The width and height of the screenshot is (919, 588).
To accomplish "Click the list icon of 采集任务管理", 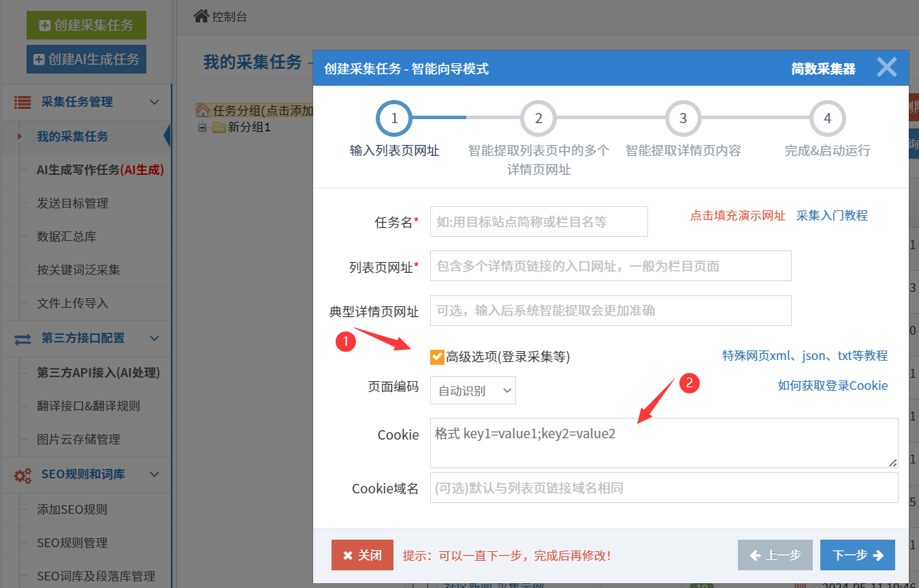I will 22,102.
